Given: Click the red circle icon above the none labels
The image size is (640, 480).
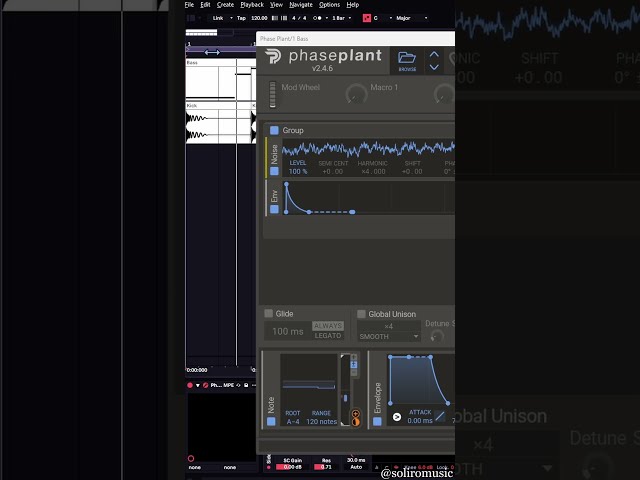Looking at the screenshot, I should click(x=191, y=458).
